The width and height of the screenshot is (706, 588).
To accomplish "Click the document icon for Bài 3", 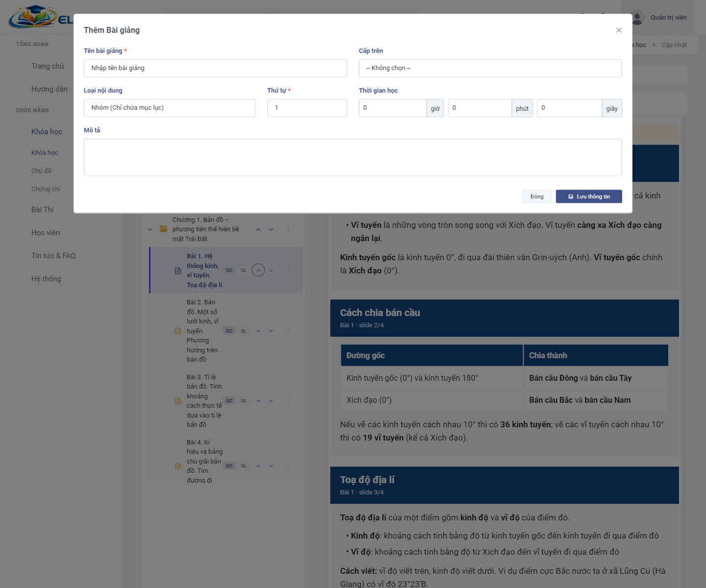I will point(178,401).
